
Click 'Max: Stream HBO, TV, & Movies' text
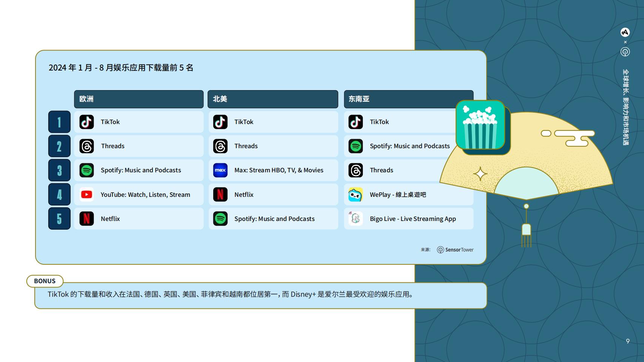[279, 170]
